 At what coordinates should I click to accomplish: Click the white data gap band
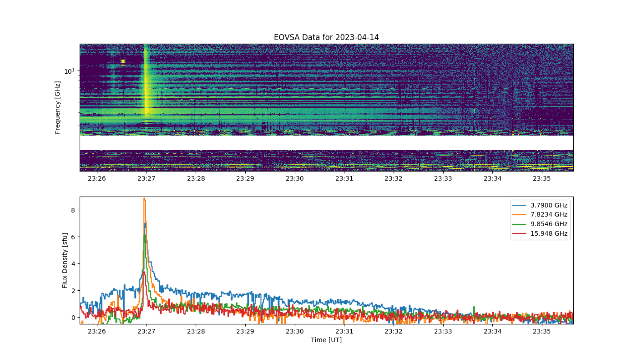[x=326, y=142]
